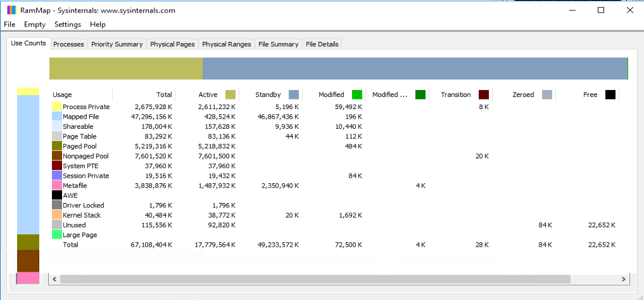Click the Active segment of the memory bar
Image resolution: width=644 pixels, height=300 pixels.
[x=126, y=68]
